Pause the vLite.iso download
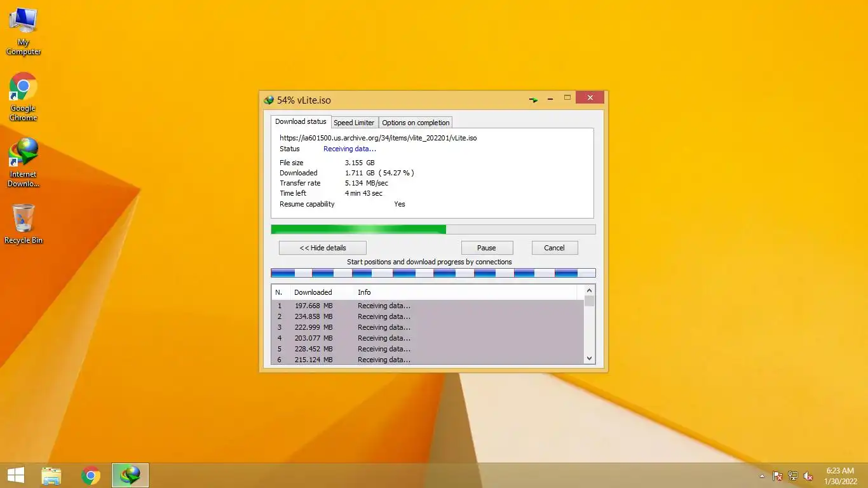 (x=487, y=248)
